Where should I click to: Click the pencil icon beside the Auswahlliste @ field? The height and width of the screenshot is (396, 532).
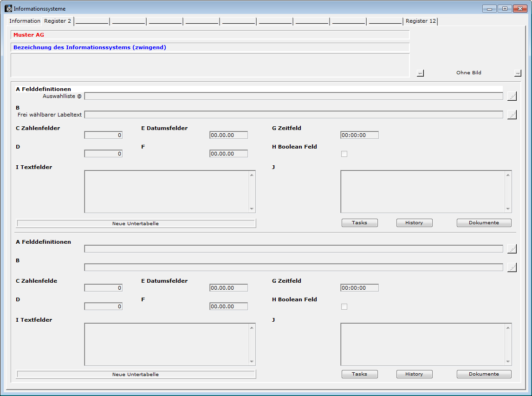[x=512, y=96]
